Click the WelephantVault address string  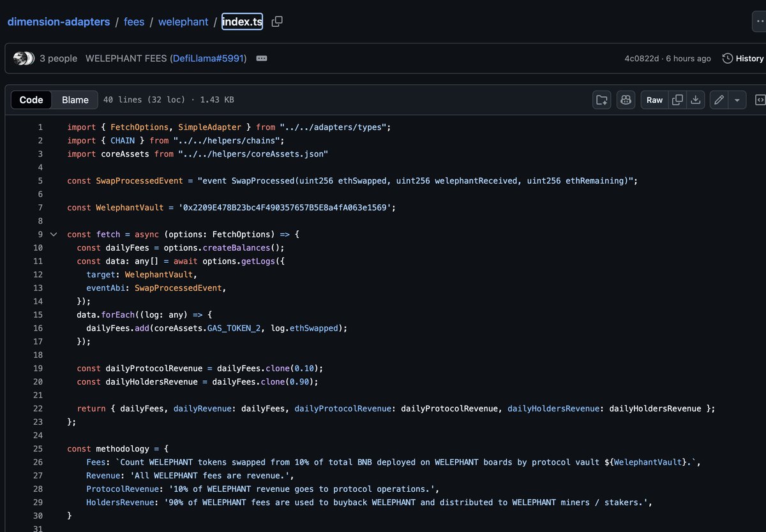(x=285, y=207)
